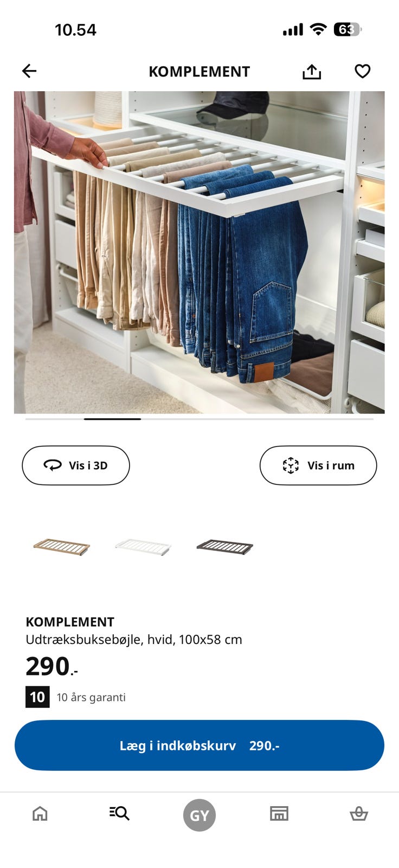Click Læg i indkøbskurv button
The image size is (399, 868).
pyautogui.click(x=200, y=745)
